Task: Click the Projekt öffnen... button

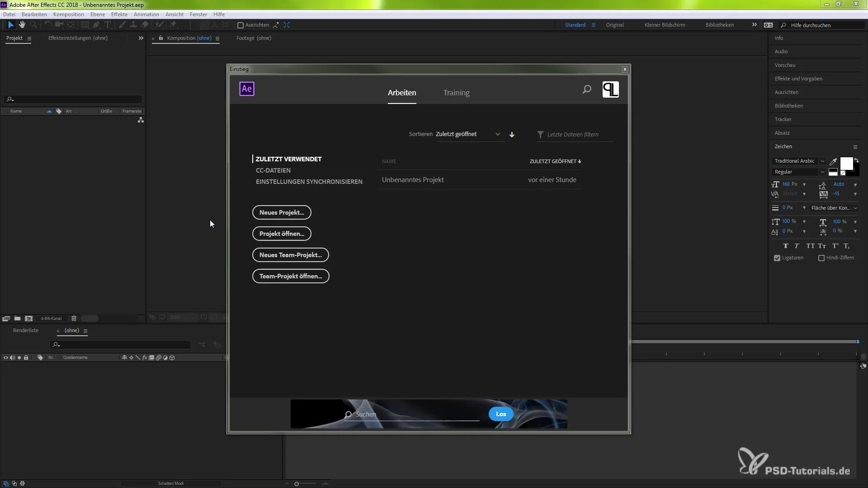Action: coord(282,234)
